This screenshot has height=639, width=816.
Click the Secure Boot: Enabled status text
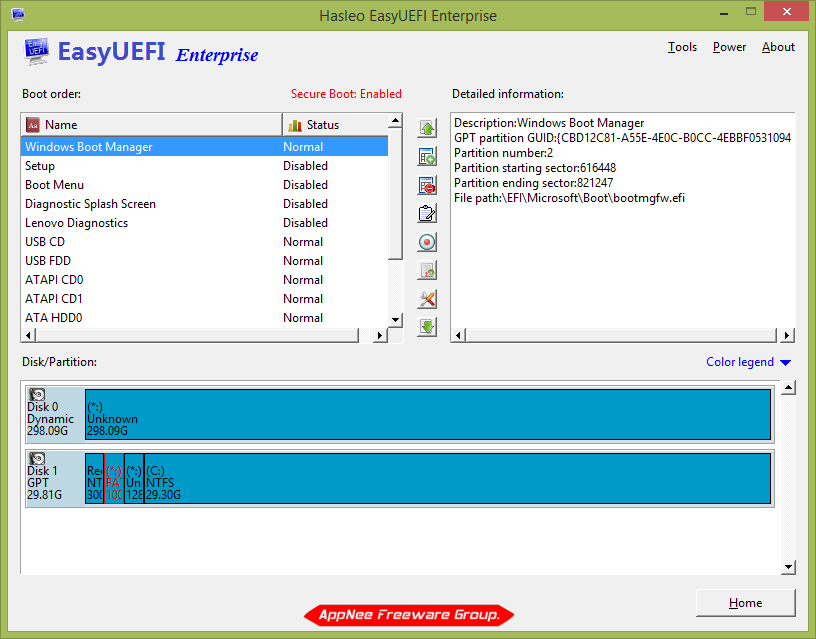click(346, 94)
